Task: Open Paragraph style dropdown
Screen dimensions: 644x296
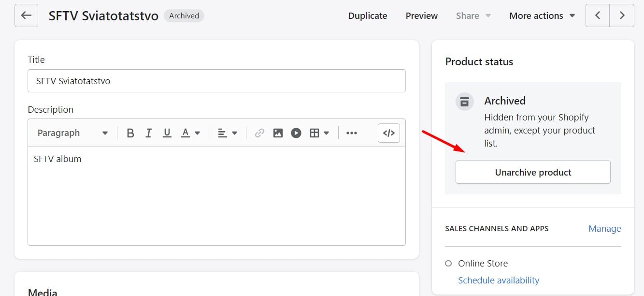Action: tap(72, 133)
